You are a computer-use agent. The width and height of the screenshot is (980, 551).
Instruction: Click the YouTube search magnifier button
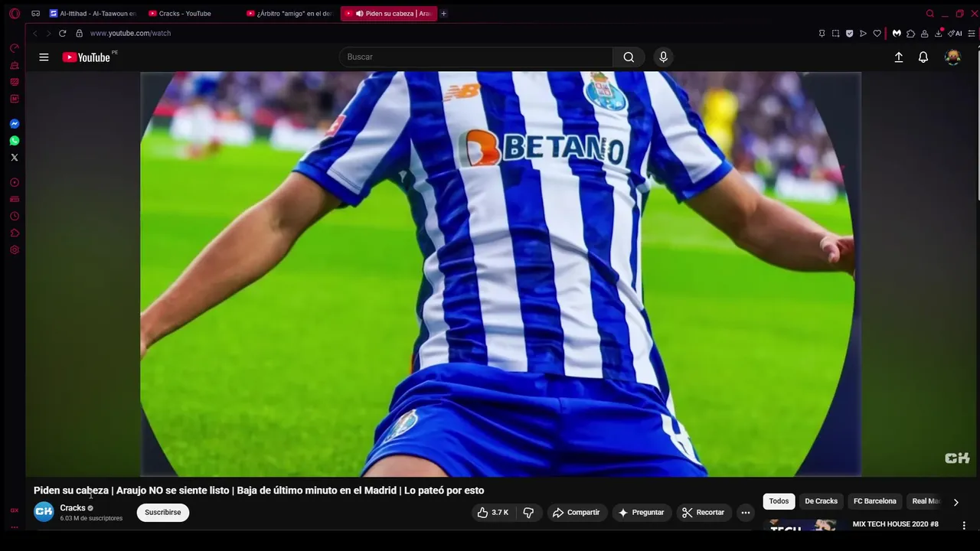[x=629, y=57]
